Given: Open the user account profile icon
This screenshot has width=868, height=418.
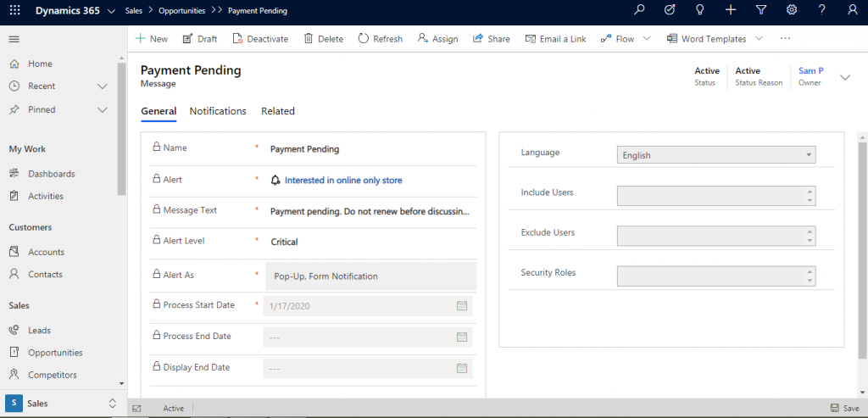Looking at the screenshot, I should (x=853, y=10).
